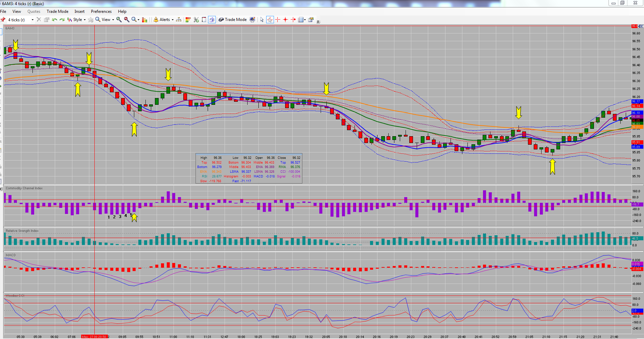Open the Trade Mode menu
The width and height of the screenshot is (644, 339).
click(x=57, y=11)
